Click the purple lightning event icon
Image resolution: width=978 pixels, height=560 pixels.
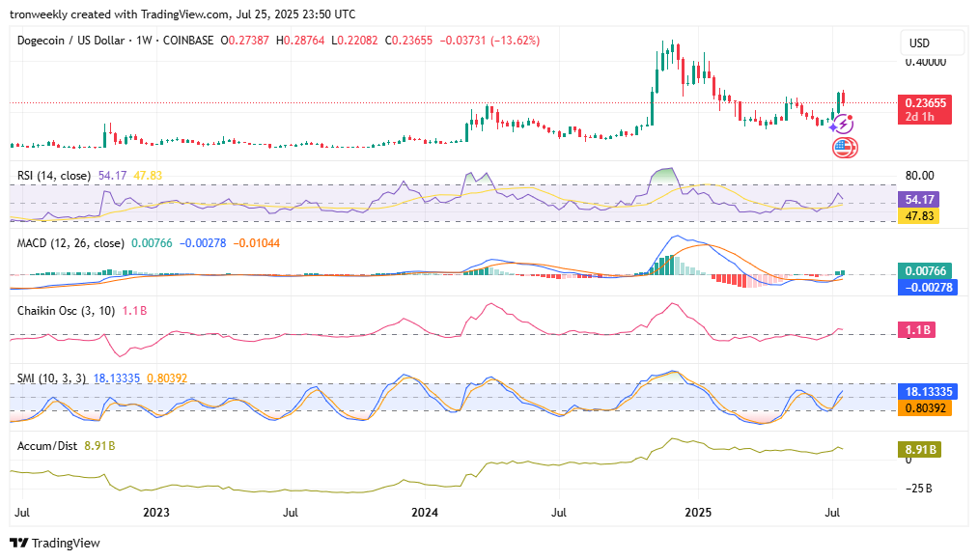click(x=843, y=125)
